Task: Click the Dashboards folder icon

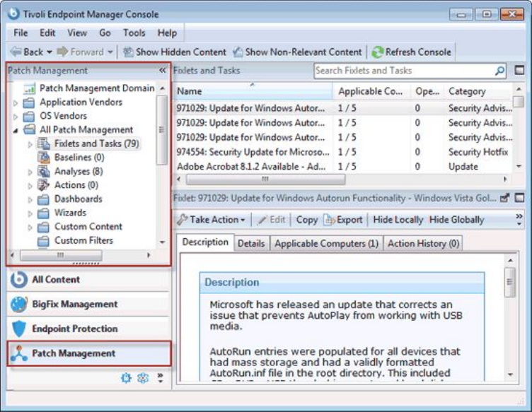Action: (x=43, y=199)
